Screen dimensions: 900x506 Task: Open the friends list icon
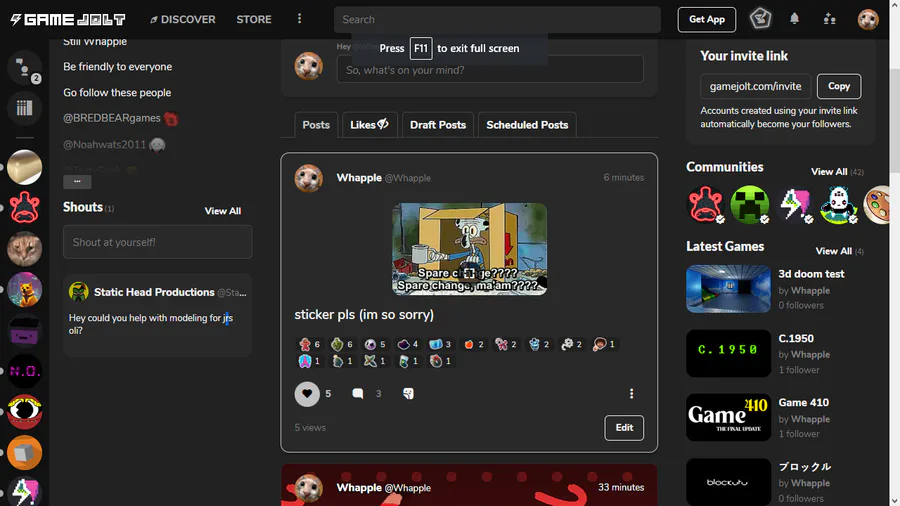[x=829, y=19]
